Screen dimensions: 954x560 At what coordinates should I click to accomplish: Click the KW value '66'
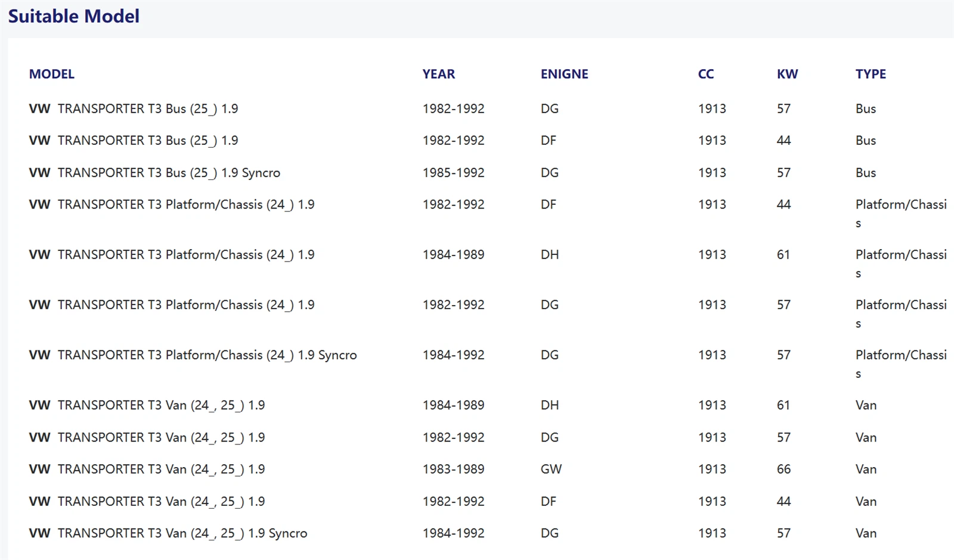pos(783,469)
